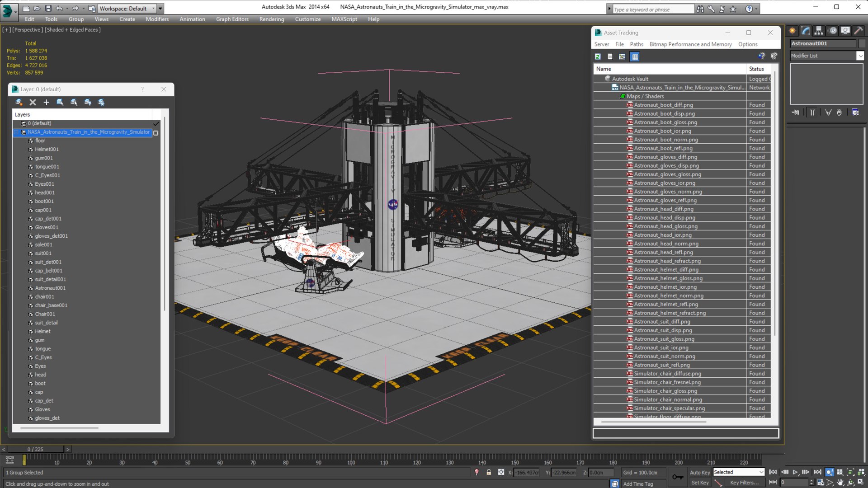Click the Astronaut001 object name field
The image size is (868, 488).
pos(823,43)
